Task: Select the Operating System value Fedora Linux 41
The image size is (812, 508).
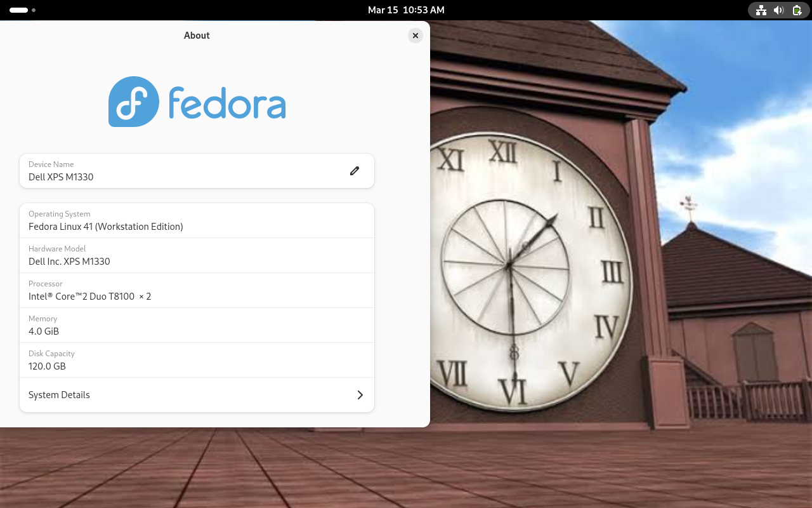Action: click(x=105, y=227)
